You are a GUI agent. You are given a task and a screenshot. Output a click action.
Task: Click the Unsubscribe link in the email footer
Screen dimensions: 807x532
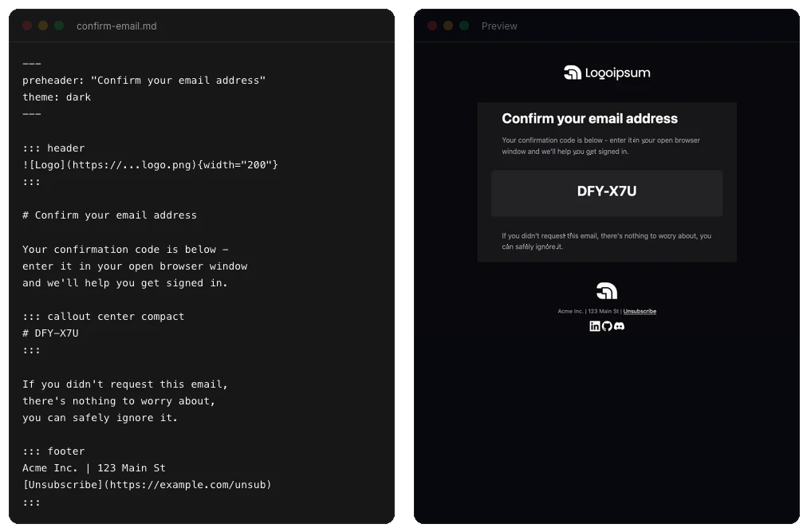pyautogui.click(x=640, y=311)
